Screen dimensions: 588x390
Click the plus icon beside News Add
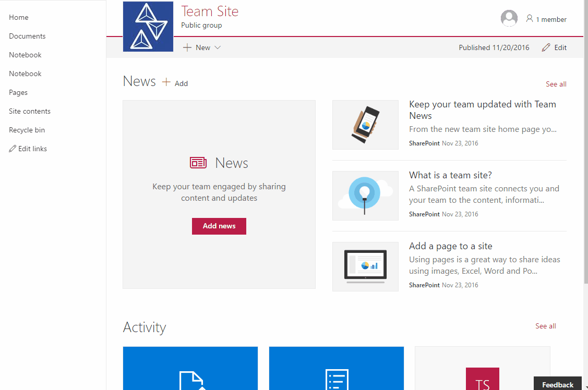click(166, 82)
